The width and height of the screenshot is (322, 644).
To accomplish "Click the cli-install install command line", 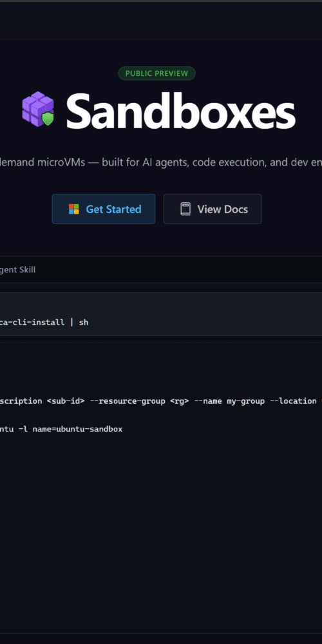I will [x=44, y=323].
